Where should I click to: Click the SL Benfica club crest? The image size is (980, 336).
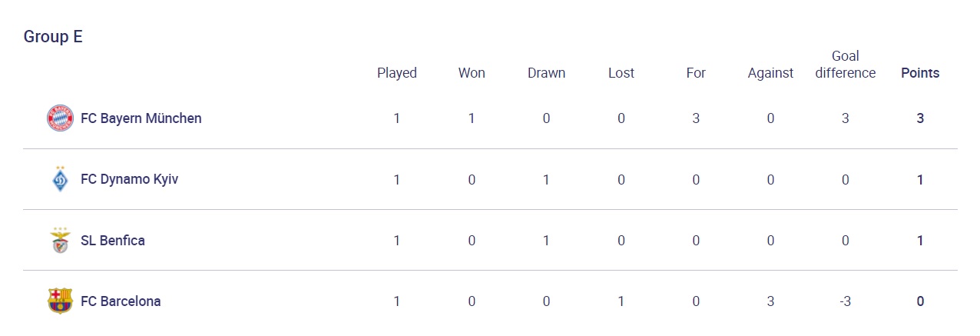[60, 240]
